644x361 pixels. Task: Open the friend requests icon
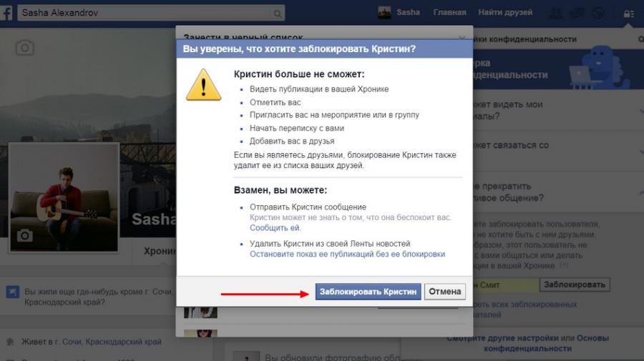[x=556, y=13]
